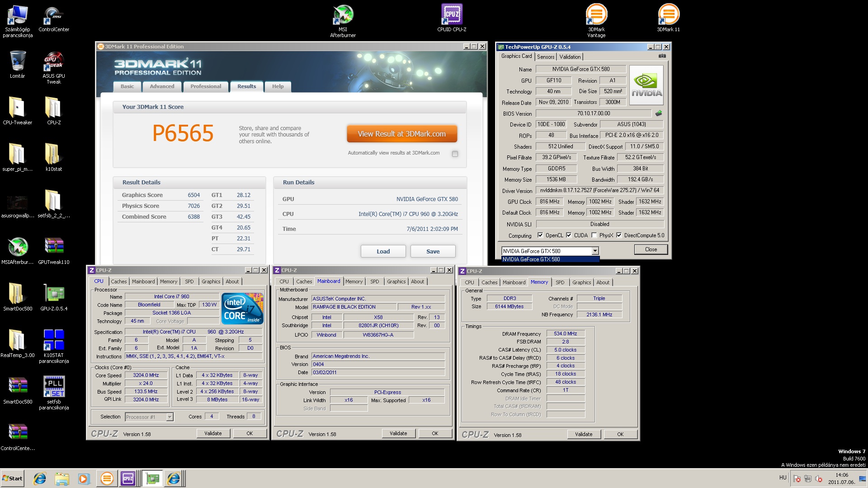
Task: Toggle the PhysX checkbox in GPU-Z
Action: (x=594, y=235)
